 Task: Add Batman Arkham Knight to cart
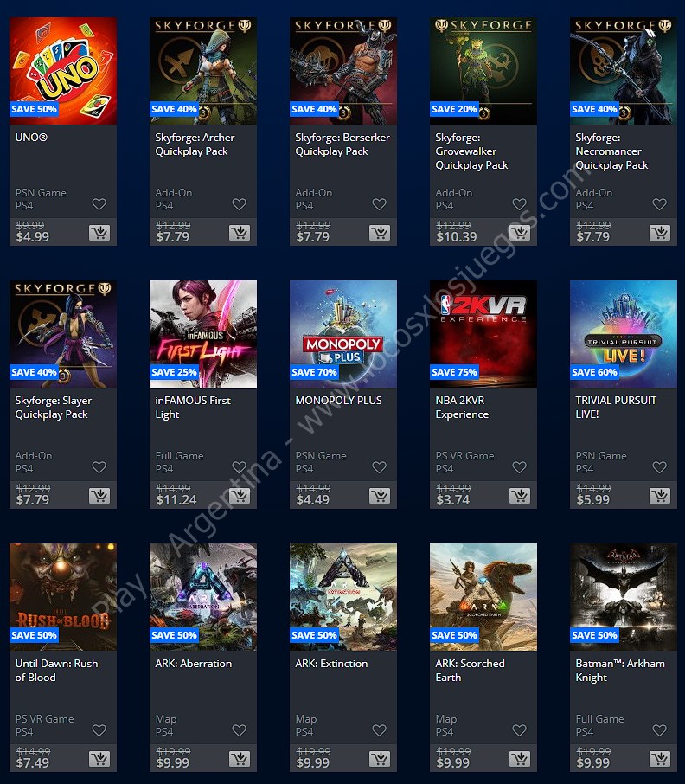tap(660, 759)
